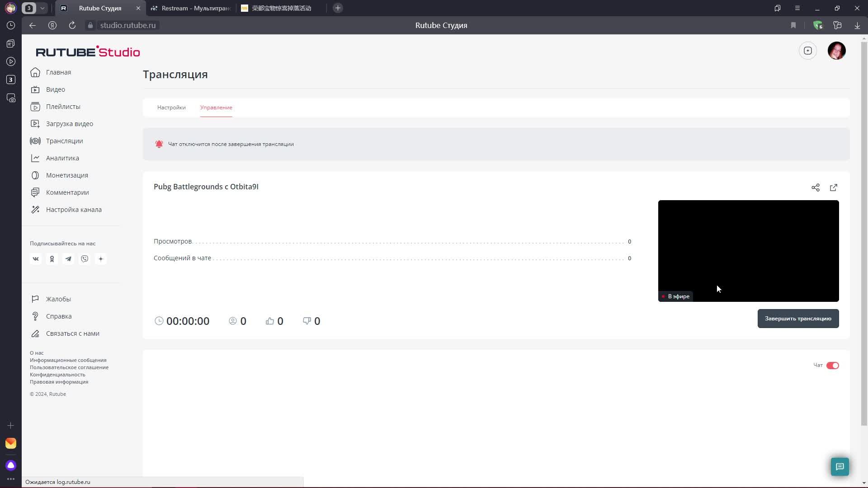Click the VK social icon

[x=36, y=259]
